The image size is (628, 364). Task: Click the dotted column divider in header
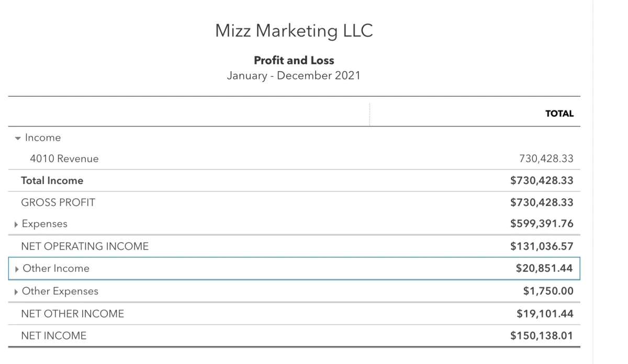pyautogui.click(x=369, y=113)
